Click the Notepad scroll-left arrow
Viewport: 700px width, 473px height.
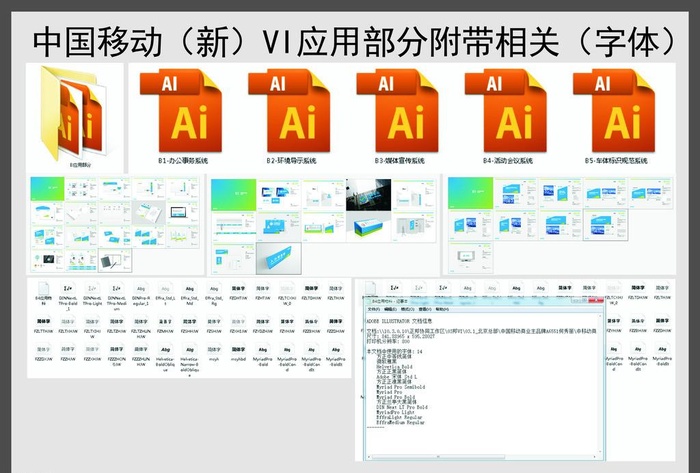pyautogui.click(x=369, y=457)
